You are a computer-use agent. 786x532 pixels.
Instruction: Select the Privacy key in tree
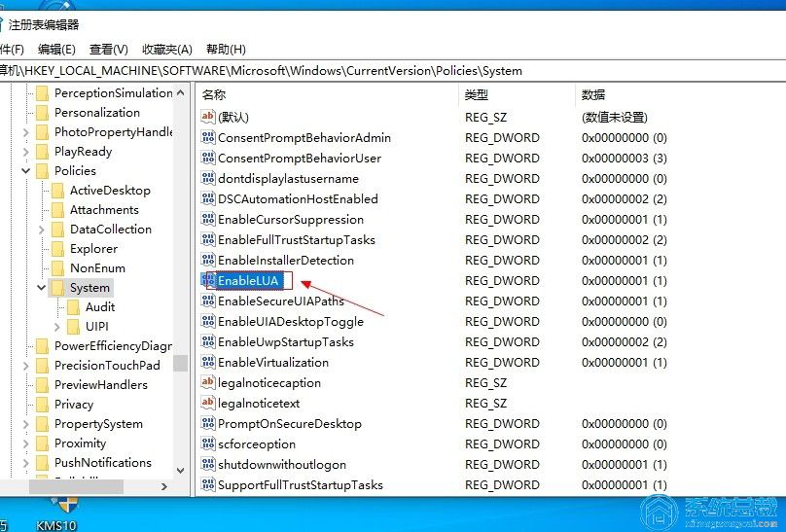[x=74, y=405]
